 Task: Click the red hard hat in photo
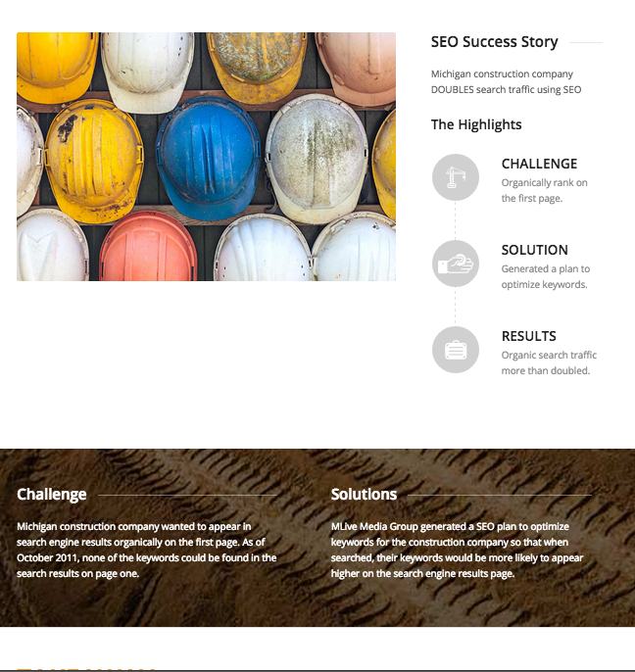(x=148, y=247)
